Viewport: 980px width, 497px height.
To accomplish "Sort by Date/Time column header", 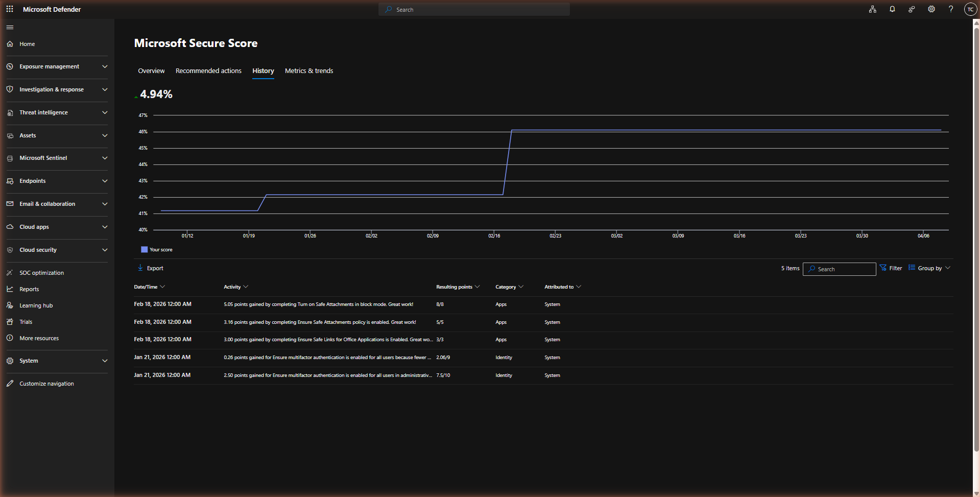I will tap(149, 287).
